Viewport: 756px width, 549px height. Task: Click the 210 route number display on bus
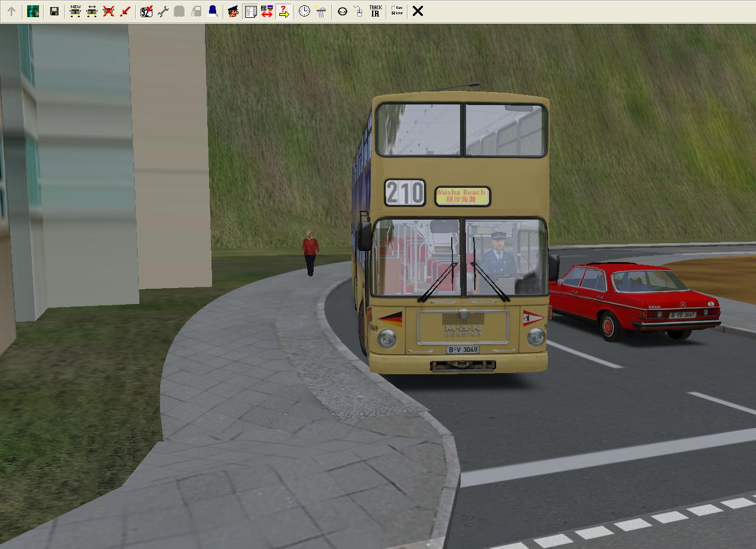[405, 193]
